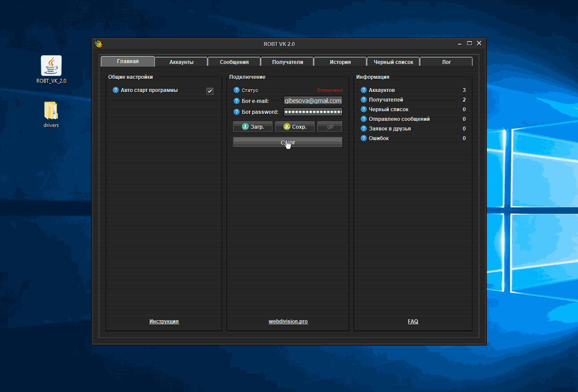Open the Сообщения tab
The width and height of the screenshot is (578, 392).
pyautogui.click(x=234, y=62)
